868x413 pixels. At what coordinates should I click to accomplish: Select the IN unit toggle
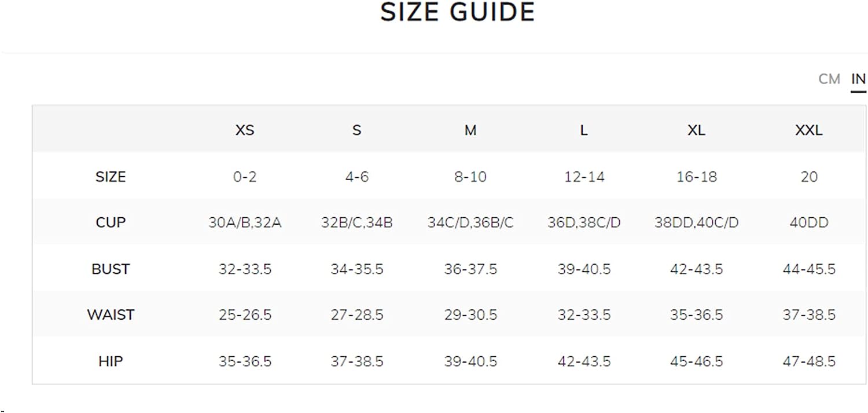(x=858, y=79)
